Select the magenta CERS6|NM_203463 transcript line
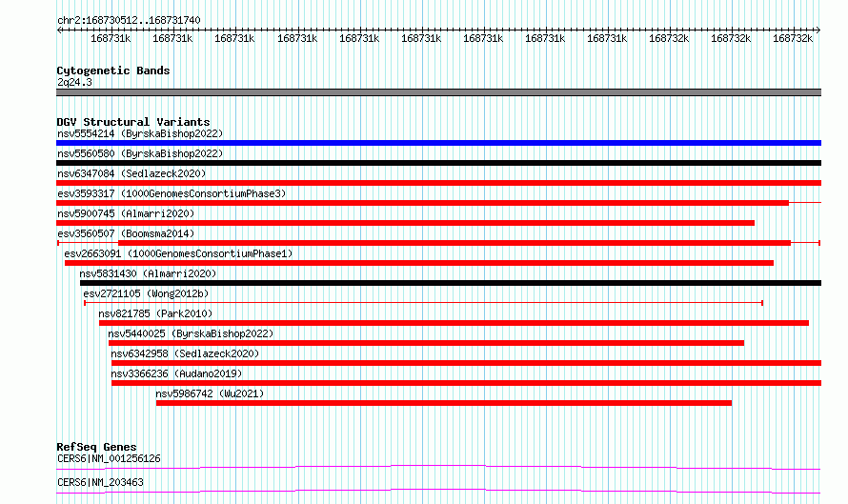Screen dimensions: 848x504 438,491
